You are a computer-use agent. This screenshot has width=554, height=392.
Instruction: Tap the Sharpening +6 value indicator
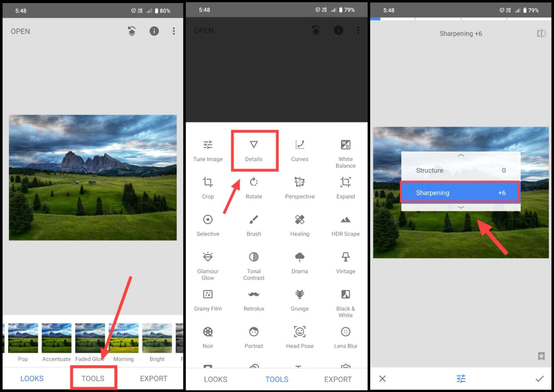click(461, 34)
